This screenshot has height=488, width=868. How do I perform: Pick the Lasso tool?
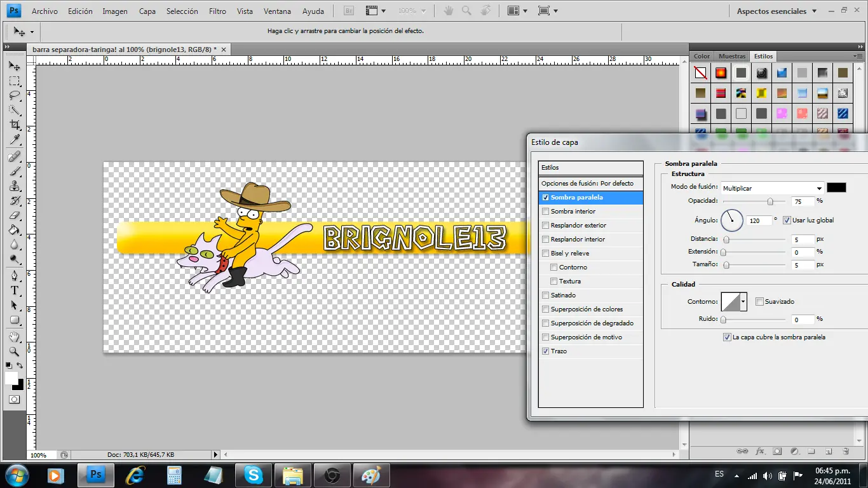[15, 95]
